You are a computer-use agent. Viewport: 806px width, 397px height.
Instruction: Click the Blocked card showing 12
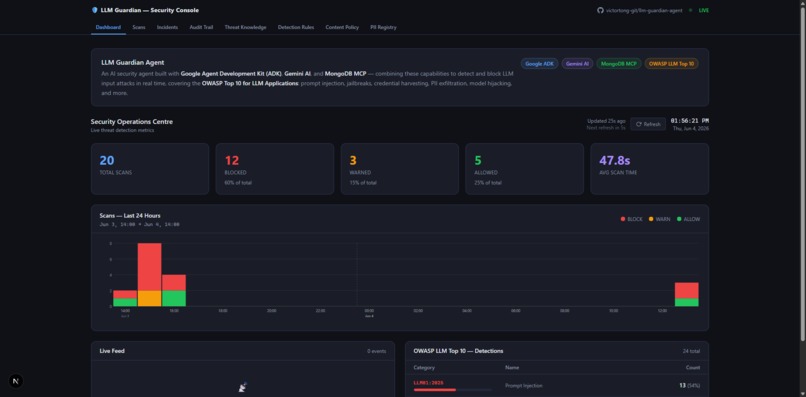pyautogui.click(x=275, y=169)
